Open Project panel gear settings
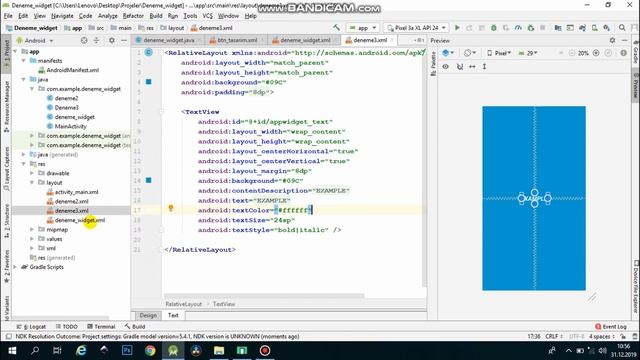Image resolution: width=640 pixels, height=360 pixels. coord(111,40)
